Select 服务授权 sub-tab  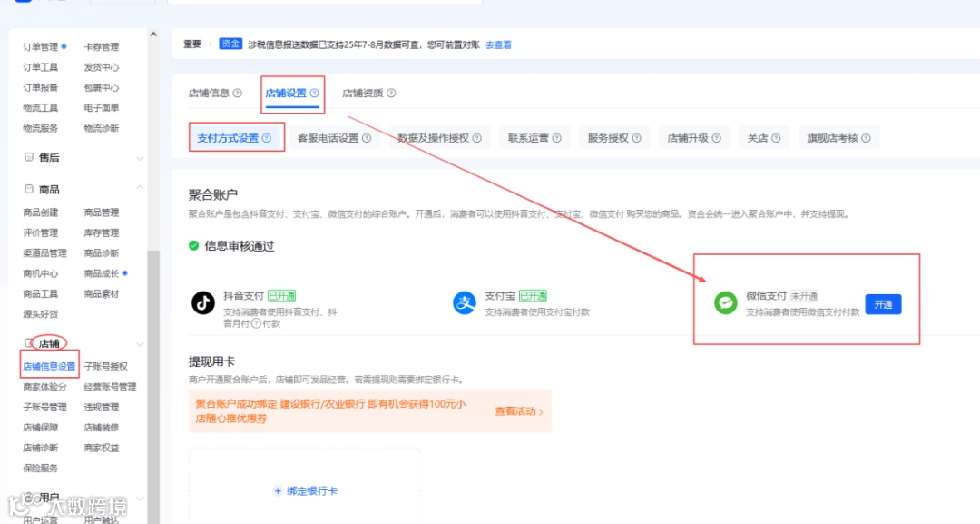click(x=614, y=138)
